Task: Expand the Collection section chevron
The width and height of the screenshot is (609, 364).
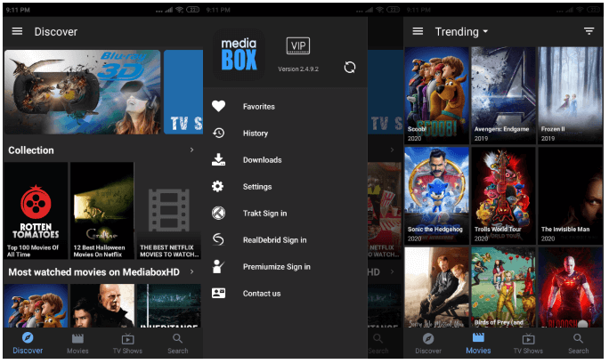Action: point(192,150)
